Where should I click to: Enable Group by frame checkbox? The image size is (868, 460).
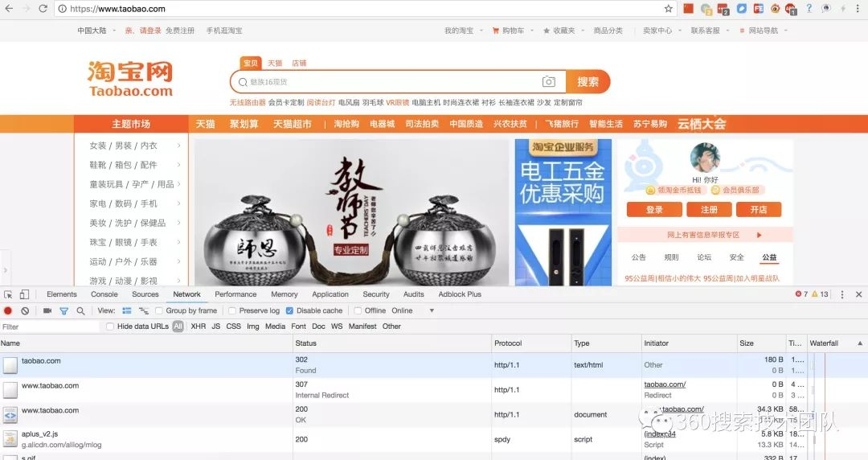pyautogui.click(x=159, y=311)
